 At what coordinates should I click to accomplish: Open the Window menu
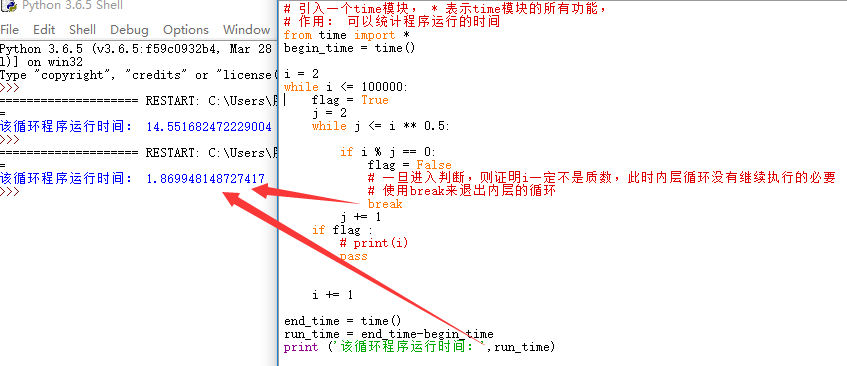tap(246, 30)
